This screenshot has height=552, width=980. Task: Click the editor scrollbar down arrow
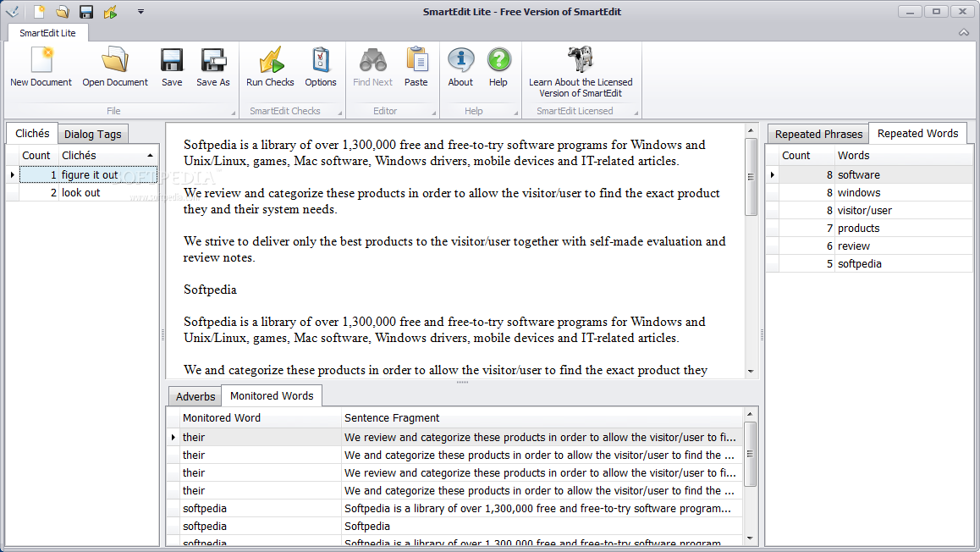pyautogui.click(x=751, y=372)
